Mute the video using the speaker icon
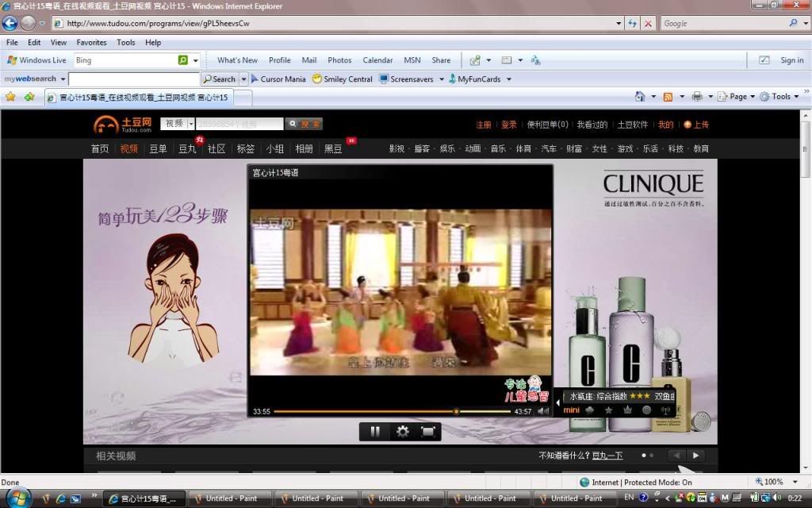Viewport: 812px width, 508px height. click(543, 411)
